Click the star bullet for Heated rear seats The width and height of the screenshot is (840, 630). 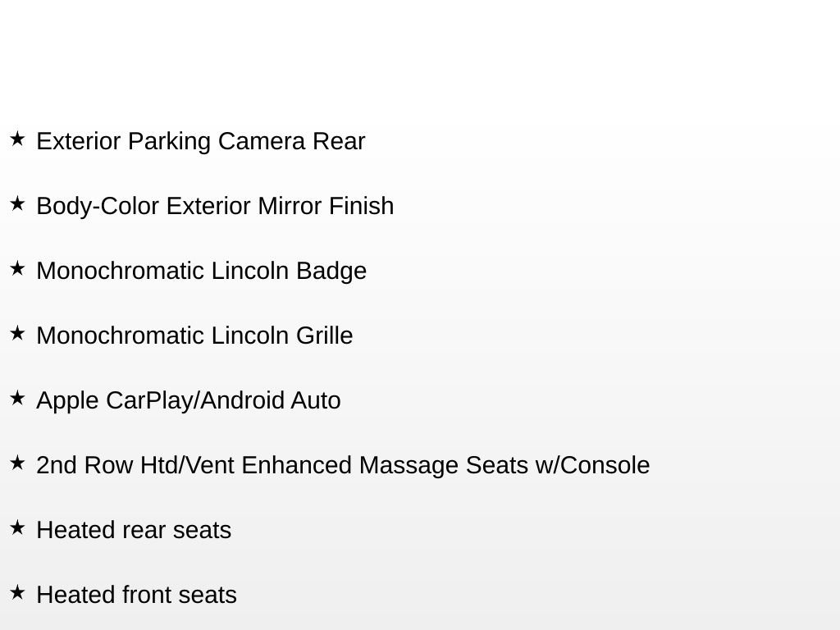17,527
